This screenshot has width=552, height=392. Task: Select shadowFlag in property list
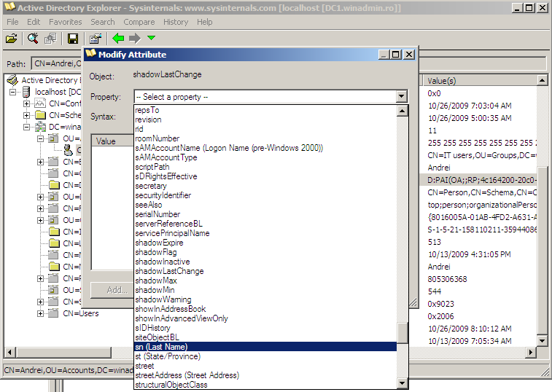tap(265, 253)
